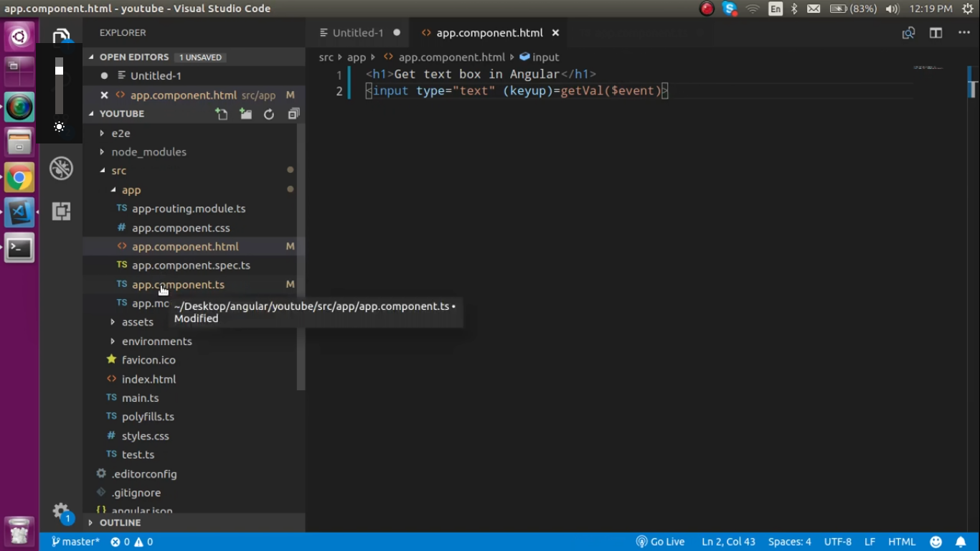Click the errors and warnings status indicator
This screenshot has width=980, height=551.
click(131, 542)
